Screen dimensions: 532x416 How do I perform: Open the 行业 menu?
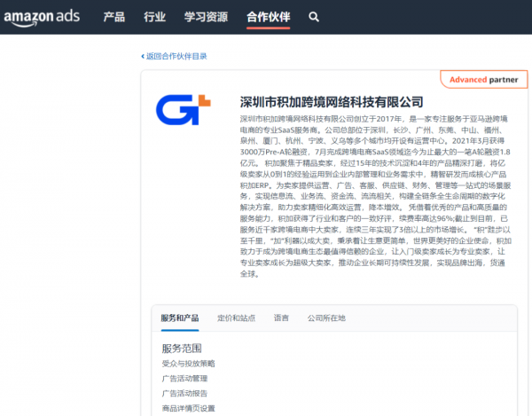click(154, 17)
